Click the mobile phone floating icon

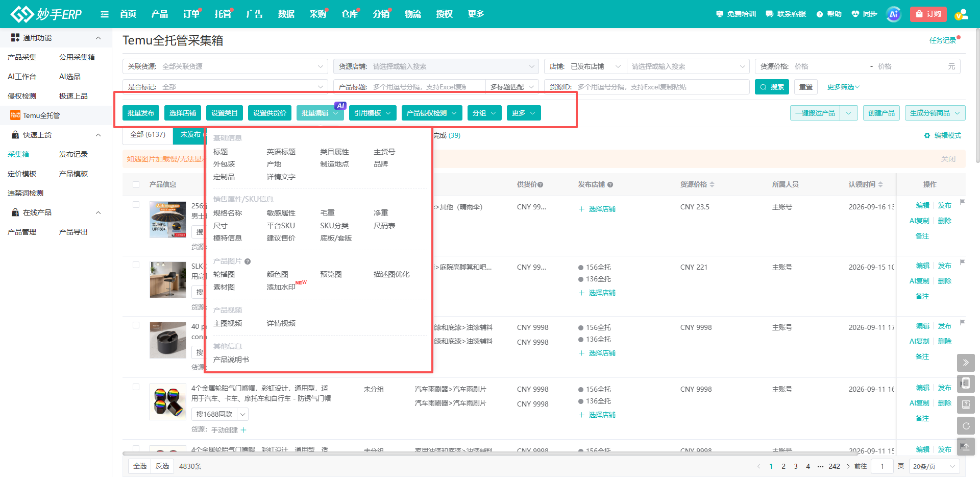pyautogui.click(x=966, y=384)
